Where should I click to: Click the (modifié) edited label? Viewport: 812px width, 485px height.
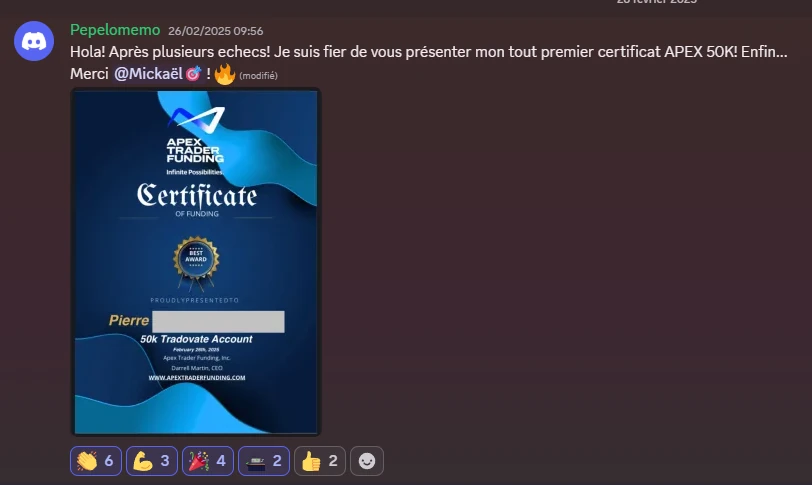[258, 76]
